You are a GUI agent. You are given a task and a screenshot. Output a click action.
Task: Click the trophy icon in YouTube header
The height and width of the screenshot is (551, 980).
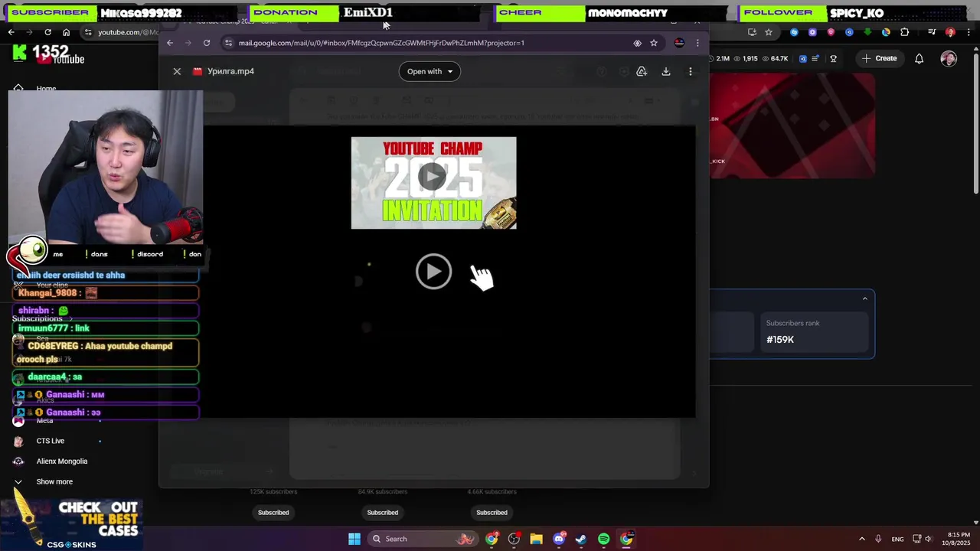pyautogui.click(x=834, y=58)
